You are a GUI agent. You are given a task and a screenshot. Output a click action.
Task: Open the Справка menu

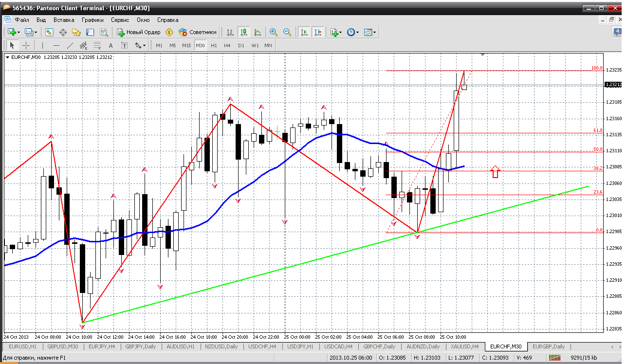[x=168, y=20]
